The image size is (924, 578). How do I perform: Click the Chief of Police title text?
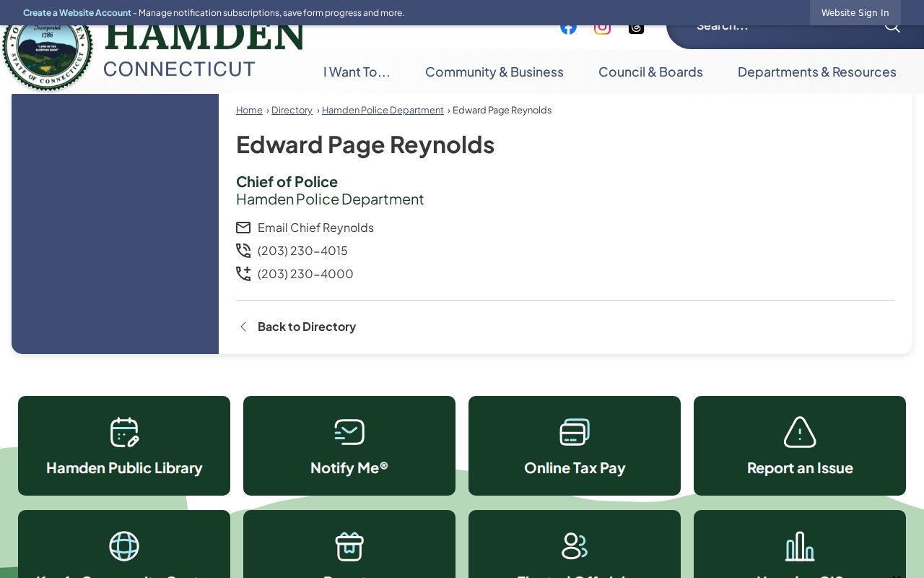tap(287, 181)
